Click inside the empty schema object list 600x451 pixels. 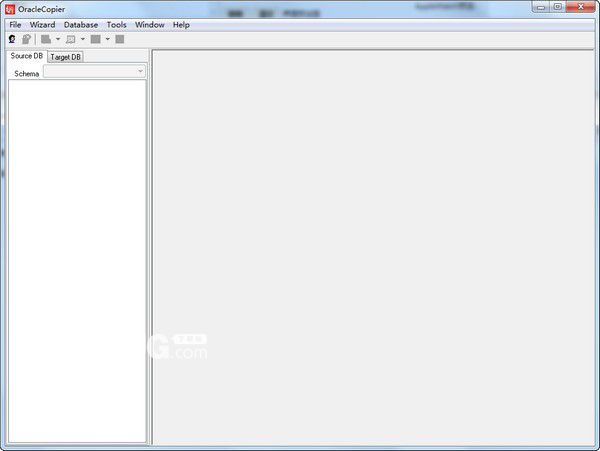(x=77, y=261)
